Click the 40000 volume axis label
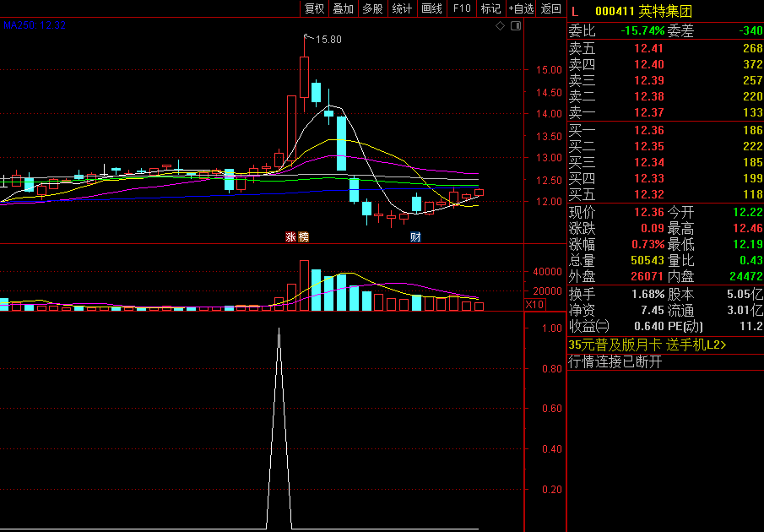The width and height of the screenshot is (764, 532). pyautogui.click(x=547, y=272)
